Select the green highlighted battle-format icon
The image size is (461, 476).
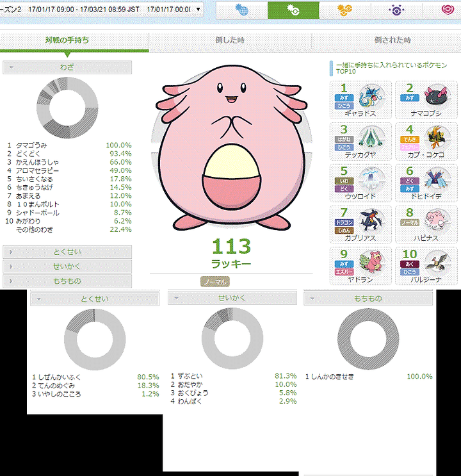click(293, 10)
